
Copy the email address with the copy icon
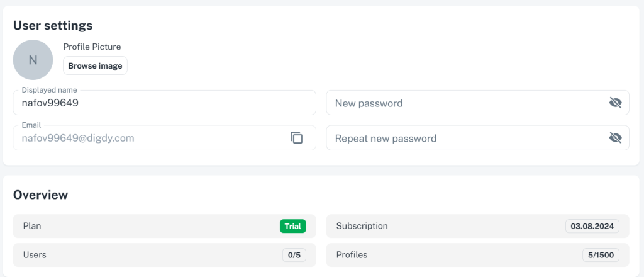tap(296, 138)
